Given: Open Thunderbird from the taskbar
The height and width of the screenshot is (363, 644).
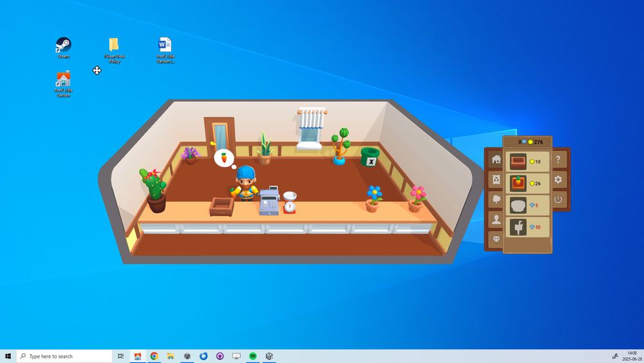Looking at the screenshot, I should (204, 356).
